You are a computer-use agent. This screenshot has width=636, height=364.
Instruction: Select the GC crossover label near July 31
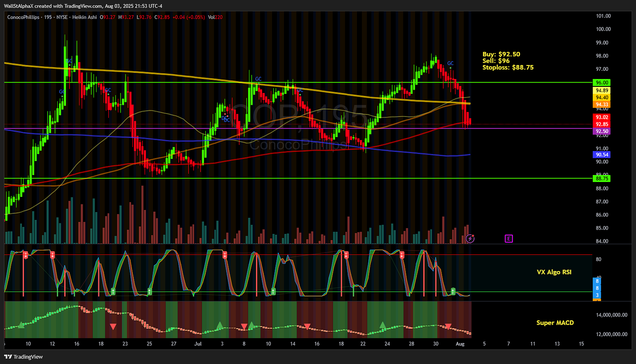pos(450,63)
